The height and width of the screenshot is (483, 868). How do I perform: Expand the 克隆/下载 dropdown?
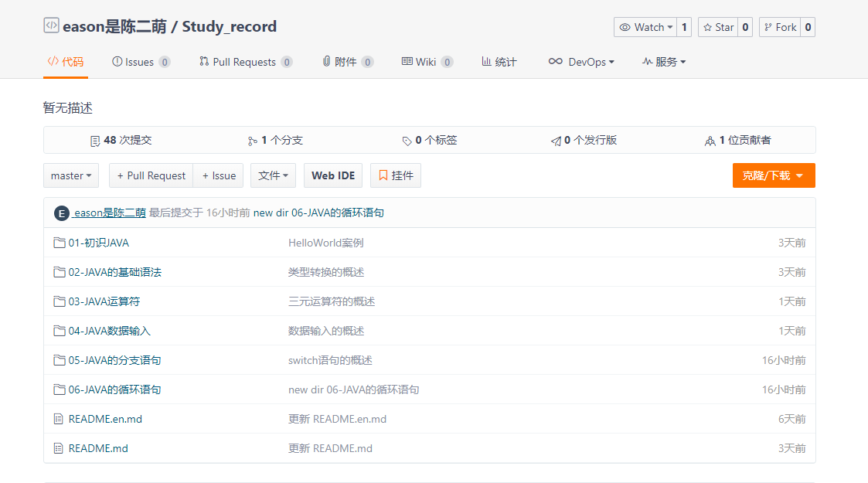click(x=773, y=175)
